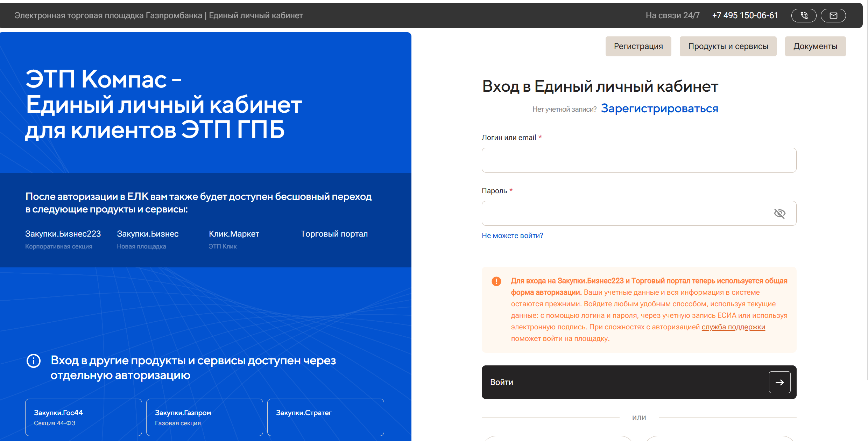Open Закупки.Газпром card
Image resolution: width=868 pixels, height=441 pixels.
coord(205,417)
